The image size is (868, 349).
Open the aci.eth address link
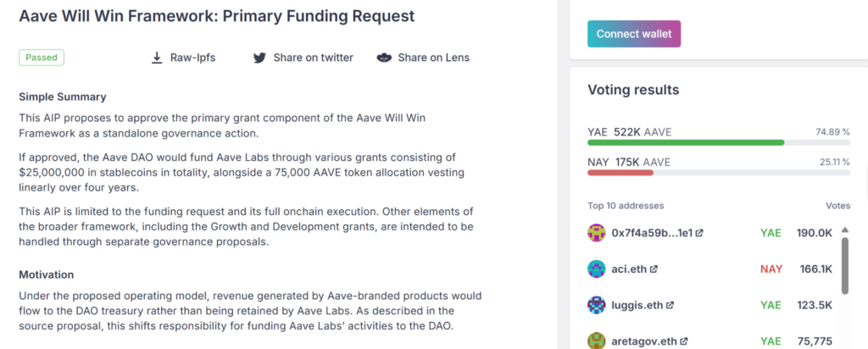[629, 269]
